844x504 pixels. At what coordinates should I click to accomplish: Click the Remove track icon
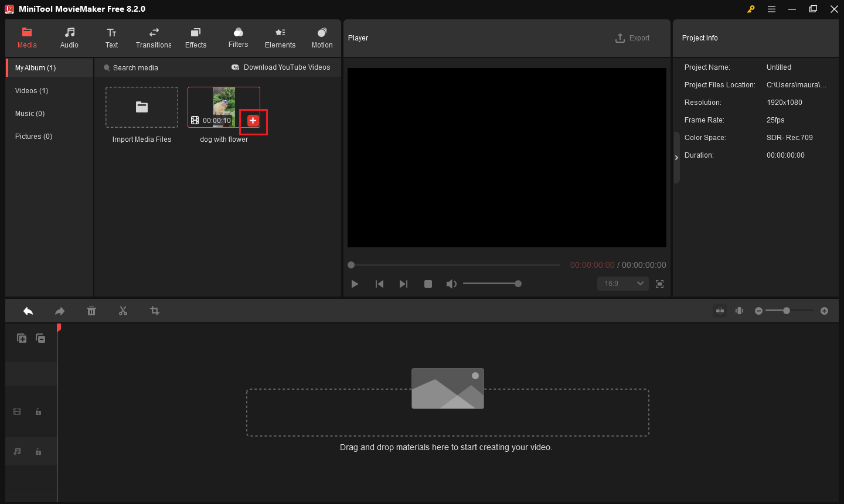click(x=40, y=338)
